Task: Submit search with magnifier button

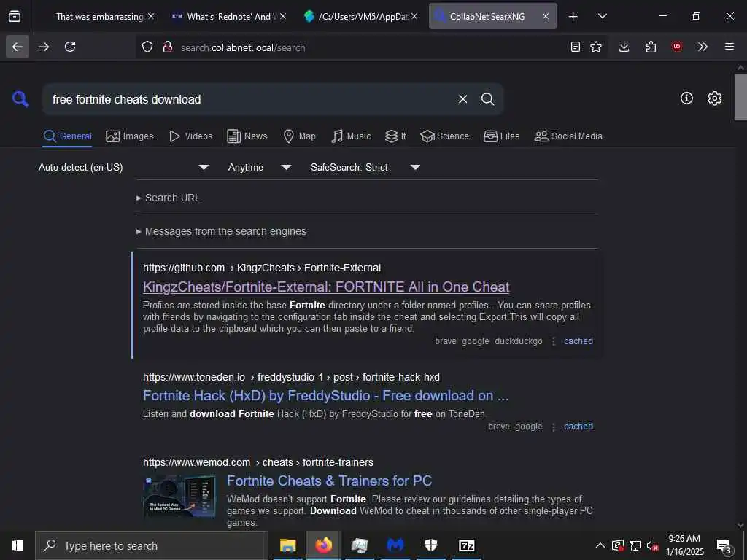Action: pos(488,99)
